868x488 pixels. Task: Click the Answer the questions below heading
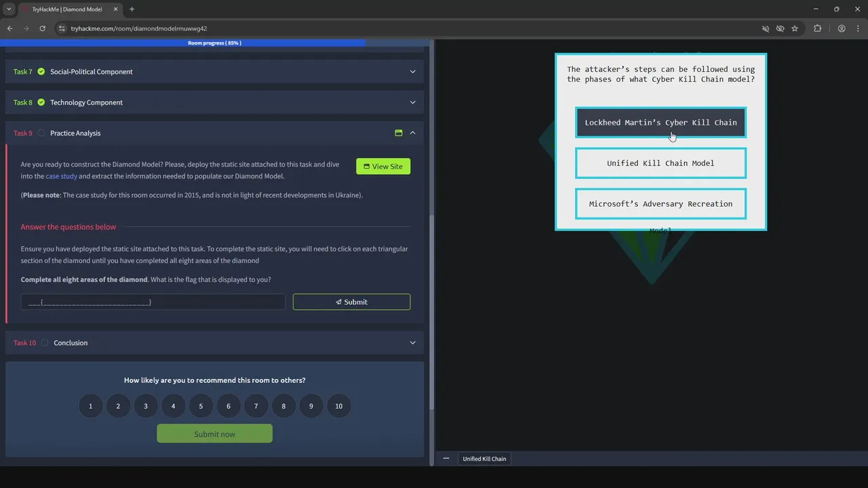point(68,227)
